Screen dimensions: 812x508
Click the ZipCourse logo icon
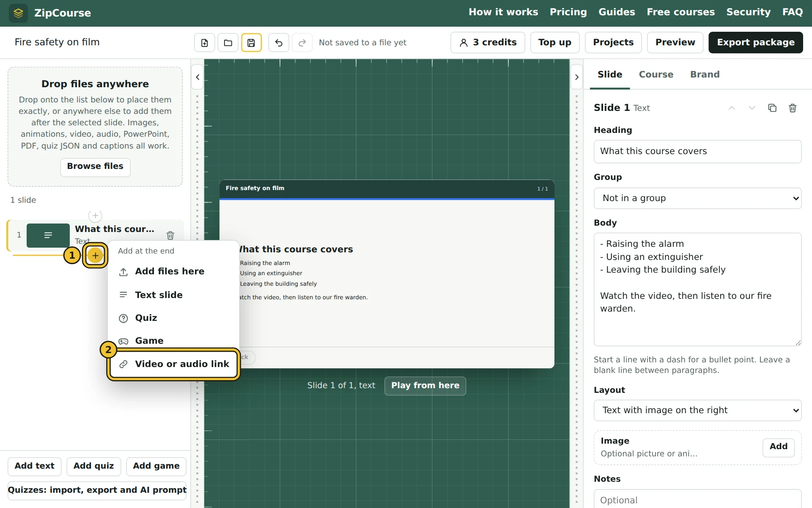[18, 13]
